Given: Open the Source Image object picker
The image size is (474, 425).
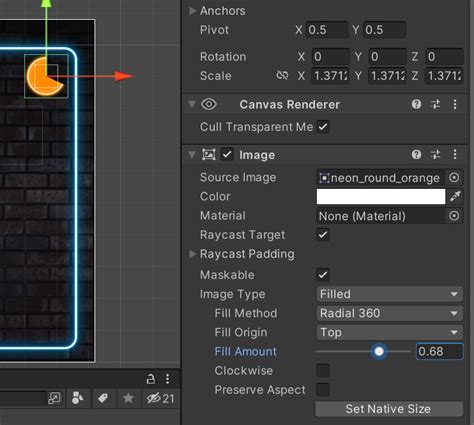Looking at the screenshot, I should pos(454,178).
